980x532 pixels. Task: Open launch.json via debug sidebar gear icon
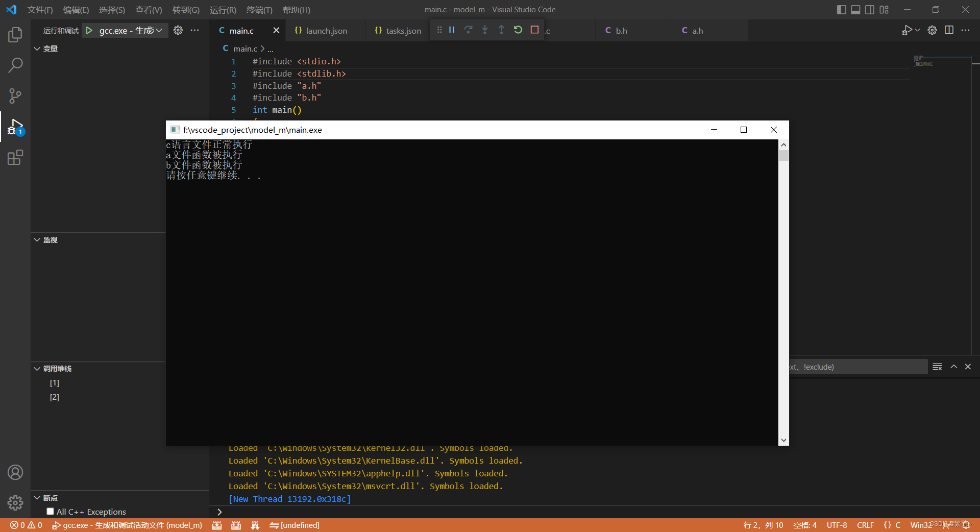[x=178, y=30]
